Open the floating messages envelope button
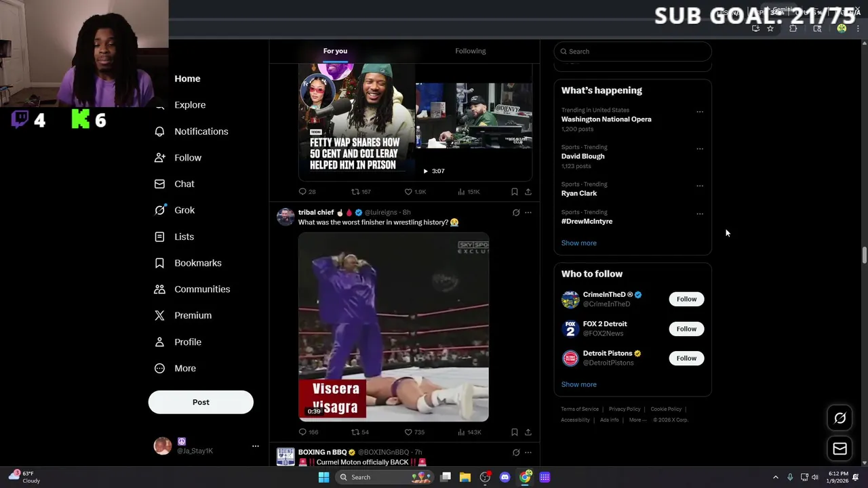Viewport: 868px width, 488px height. tap(840, 449)
